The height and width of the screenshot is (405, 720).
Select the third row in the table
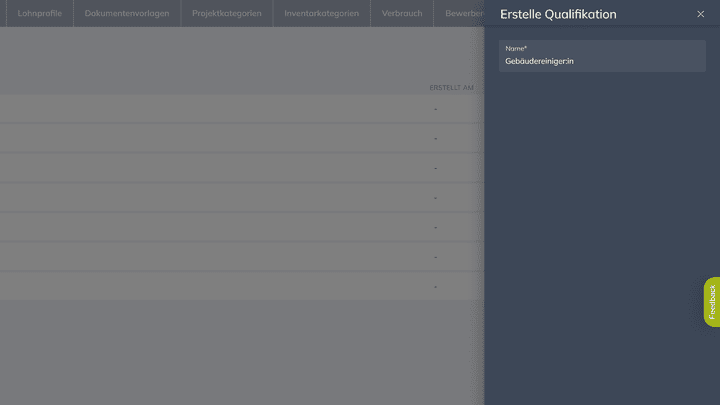240,168
